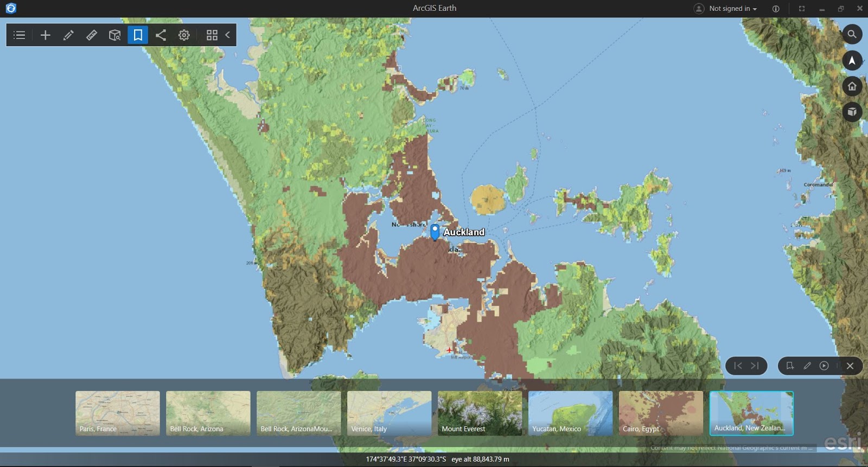868x467 pixels.
Task: Minimize the ArcGIS Earth window
Action: pyautogui.click(x=822, y=9)
